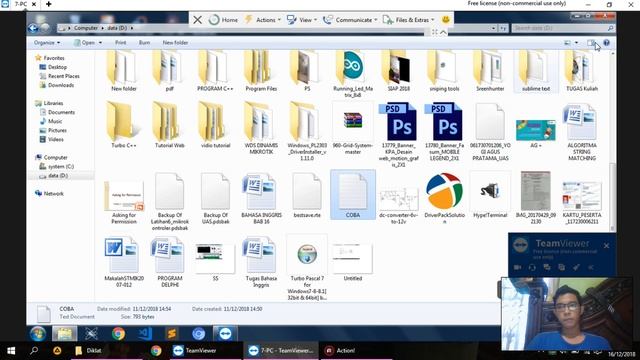Open the Actions menu in TeamViewer
This screenshot has width=640, height=360.
coord(262,20)
